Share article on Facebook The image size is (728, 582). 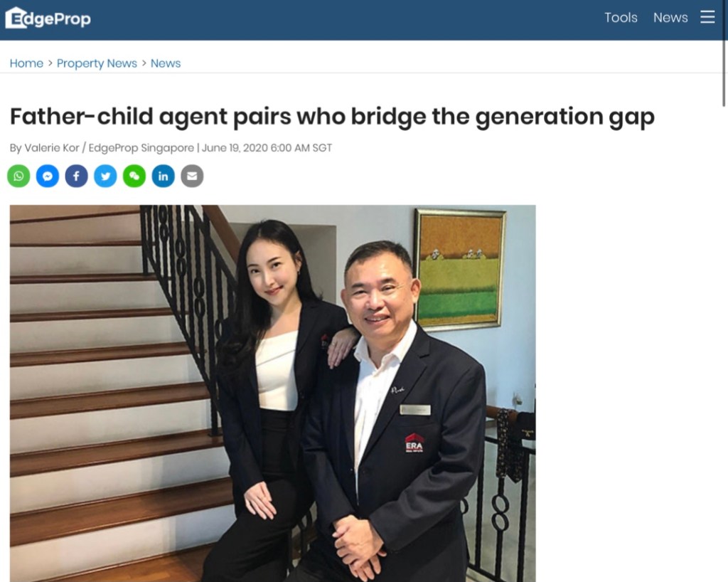click(x=77, y=176)
